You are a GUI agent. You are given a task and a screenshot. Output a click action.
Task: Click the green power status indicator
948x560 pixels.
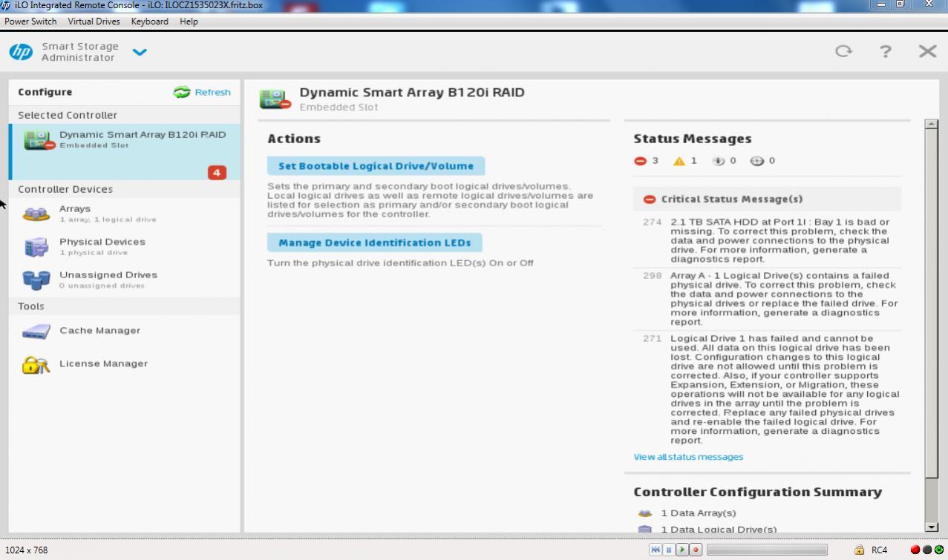[x=938, y=550]
